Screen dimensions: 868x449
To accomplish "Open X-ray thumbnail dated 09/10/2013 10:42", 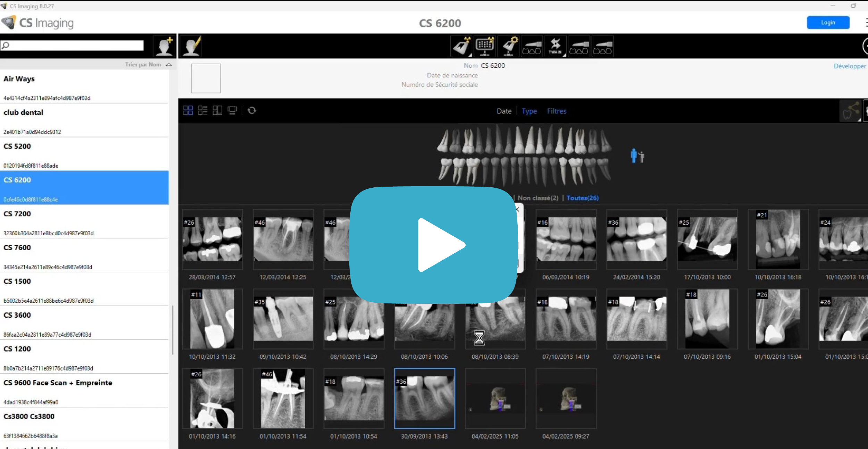I will point(283,319).
